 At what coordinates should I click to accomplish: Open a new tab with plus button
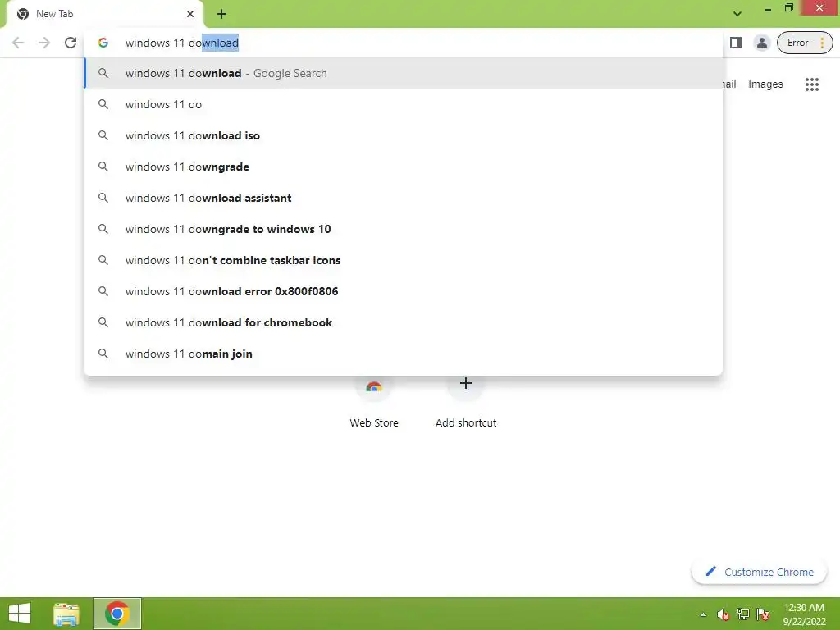pos(221,14)
